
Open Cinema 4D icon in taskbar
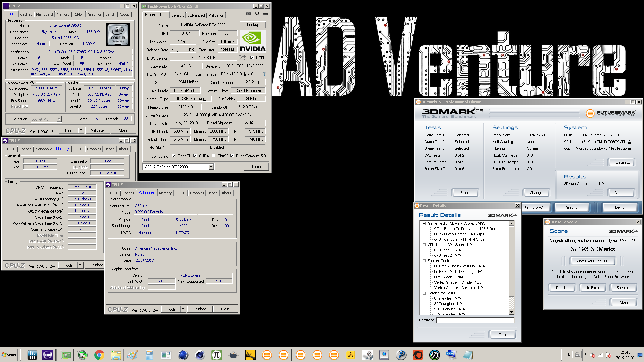(x=200, y=355)
